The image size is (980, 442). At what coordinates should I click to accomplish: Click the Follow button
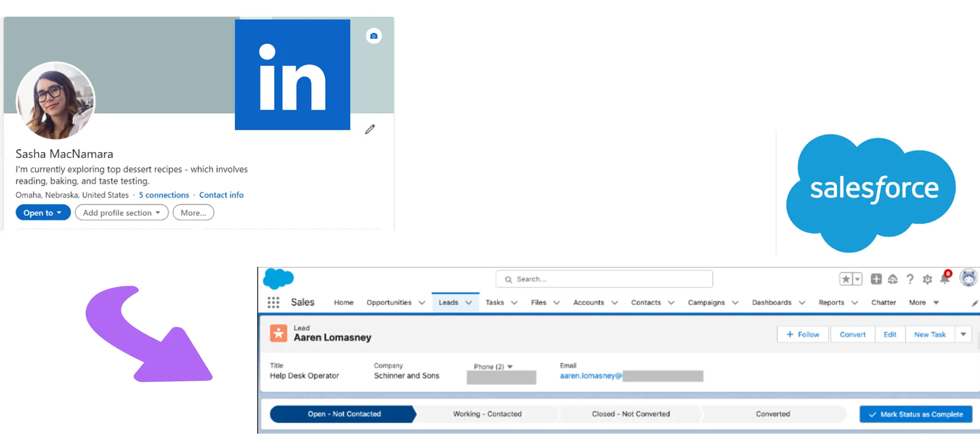coord(803,335)
